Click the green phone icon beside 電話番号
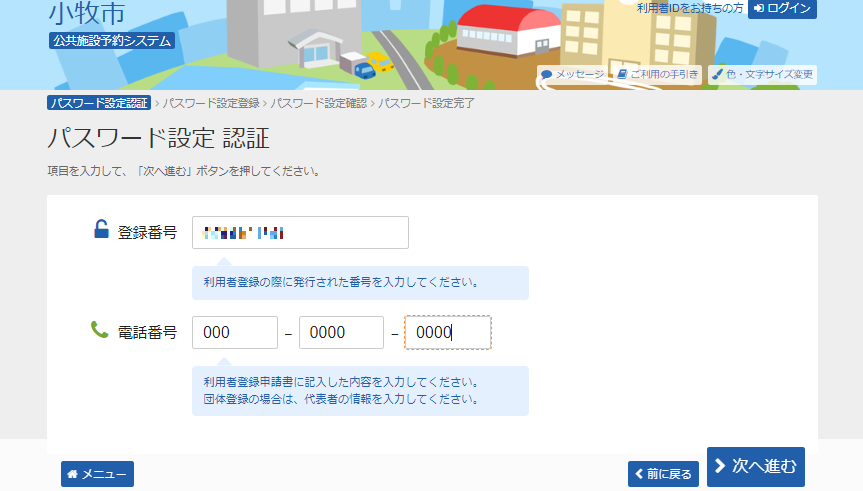 99,329
